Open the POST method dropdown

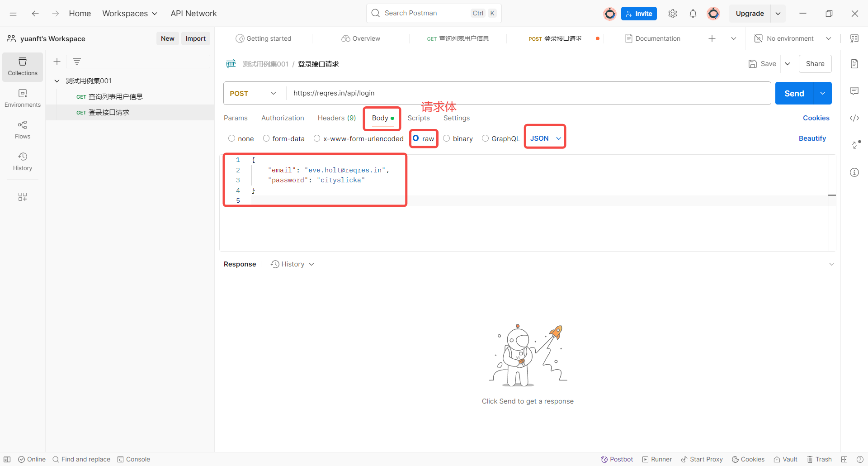tap(253, 93)
